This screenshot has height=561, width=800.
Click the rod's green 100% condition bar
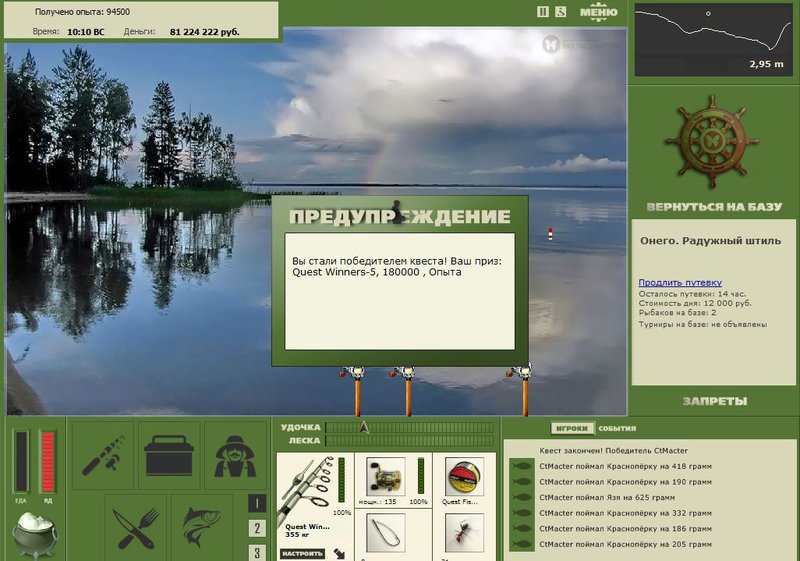point(341,480)
